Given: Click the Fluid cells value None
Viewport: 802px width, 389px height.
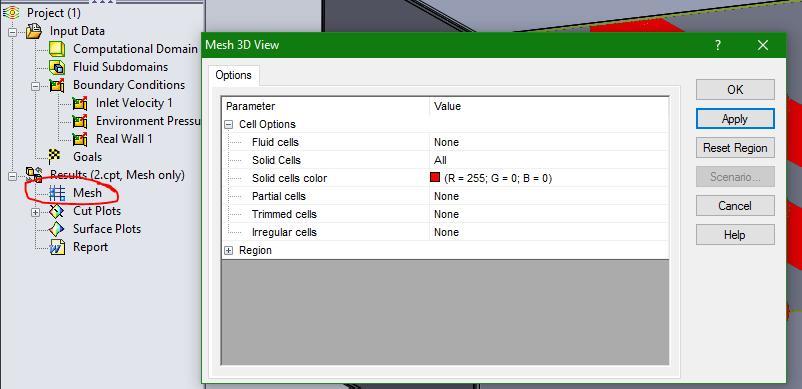Looking at the screenshot, I should (447, 142).
